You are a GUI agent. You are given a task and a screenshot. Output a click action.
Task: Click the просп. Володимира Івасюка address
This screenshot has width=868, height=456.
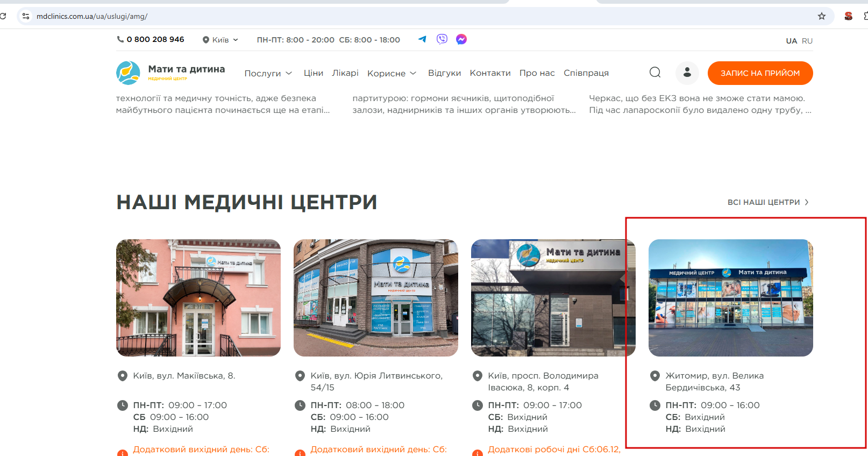[543, 382]
